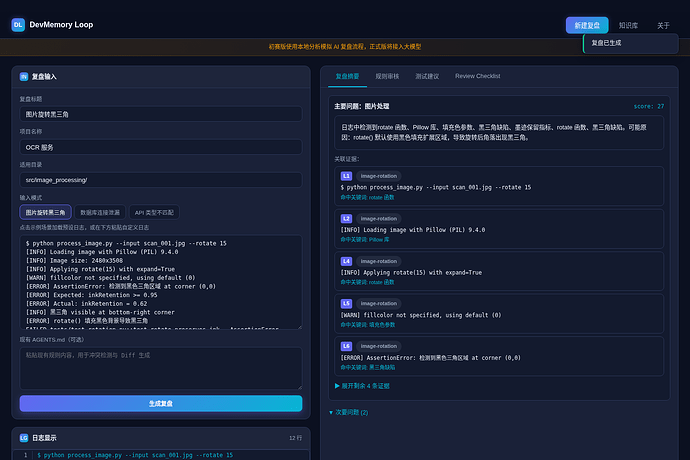Switch to the 规则审核 tab
Screen dimensions: 690x460
[387, 77]
